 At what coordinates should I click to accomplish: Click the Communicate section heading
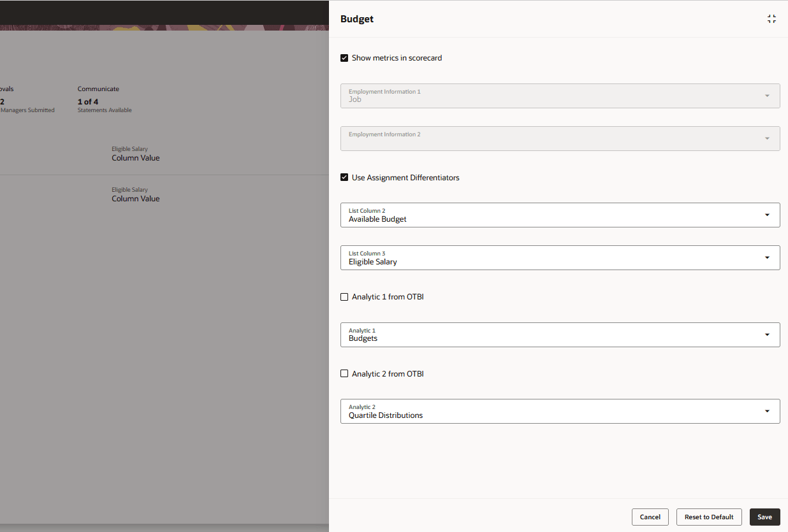click(x=98, y=89)
